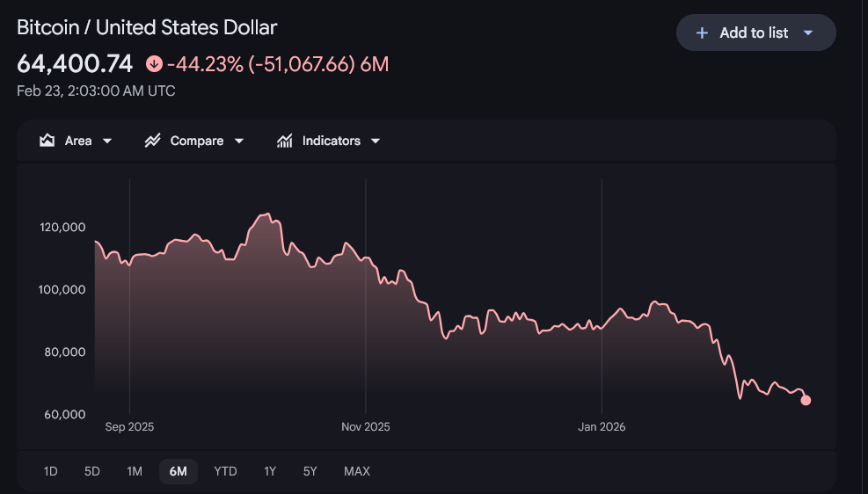
Task: Switch to the 1M time range
Action: click(135, 471)
